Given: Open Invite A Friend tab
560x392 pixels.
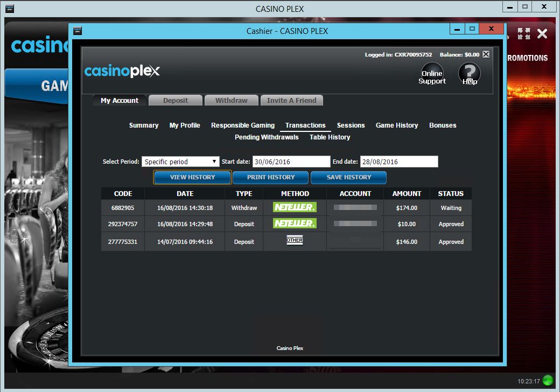Looking at the screenshot, I should coord(292,100).
